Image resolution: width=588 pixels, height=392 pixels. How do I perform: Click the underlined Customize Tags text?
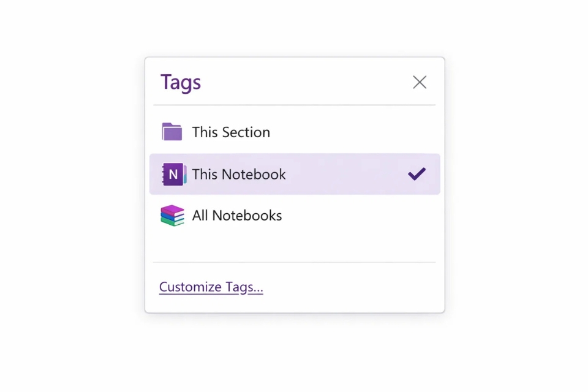(211, 287)
